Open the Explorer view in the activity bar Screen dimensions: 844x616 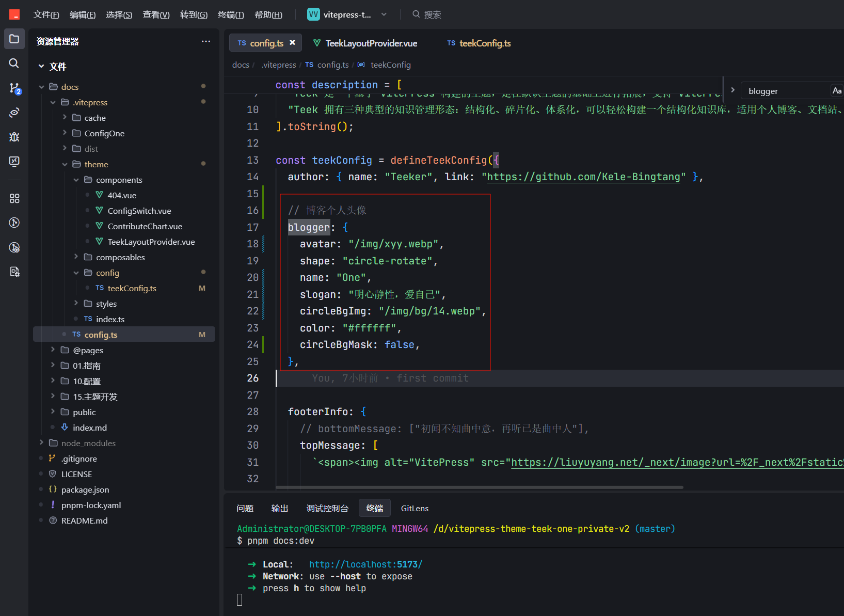[14, 39]
